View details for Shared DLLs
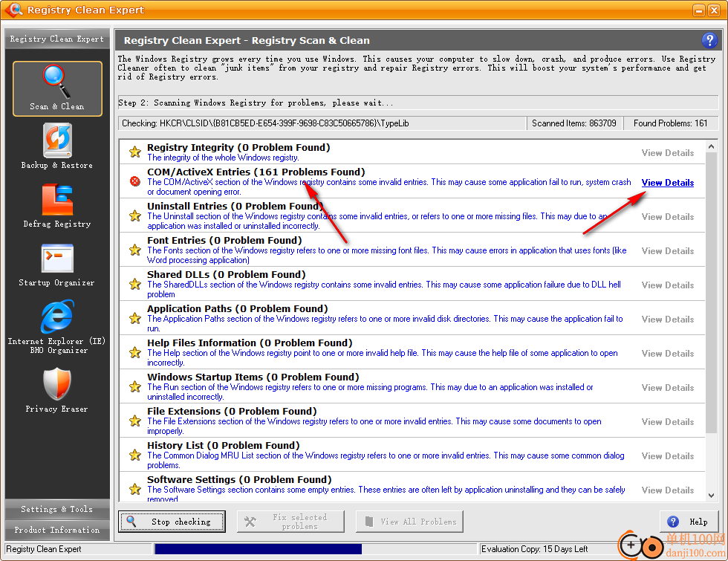728x561 pixels. pyautogui.click(x=668, y=285)
